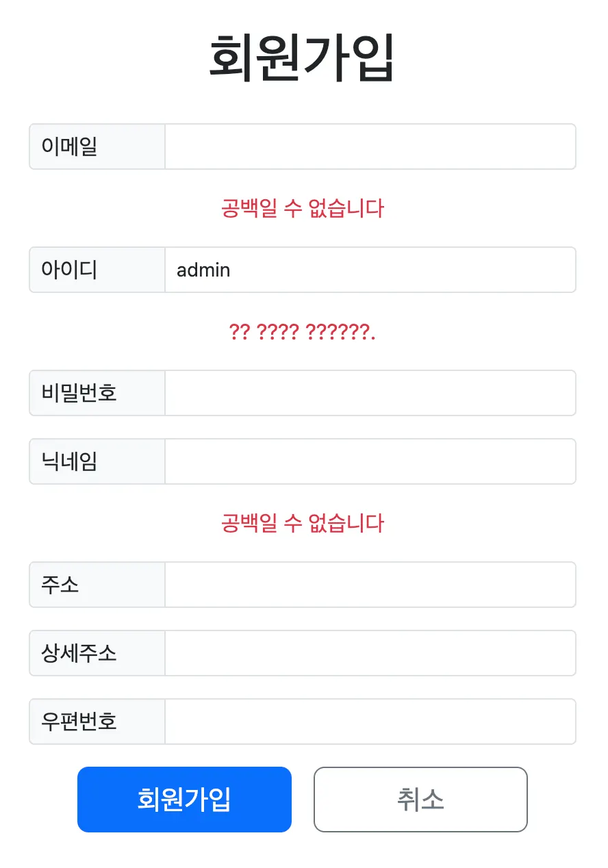The height and width of the screenshot is (868, 608).
Task: Click the 취소 cancel button
Action: (x=420, y=800)
